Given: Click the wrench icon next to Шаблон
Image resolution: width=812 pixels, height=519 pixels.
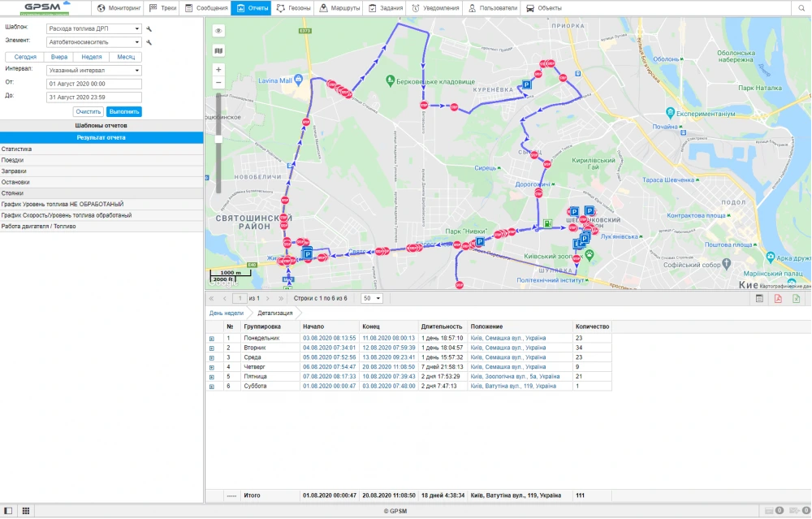Looking at the screenshot, I should click(149, 28).
